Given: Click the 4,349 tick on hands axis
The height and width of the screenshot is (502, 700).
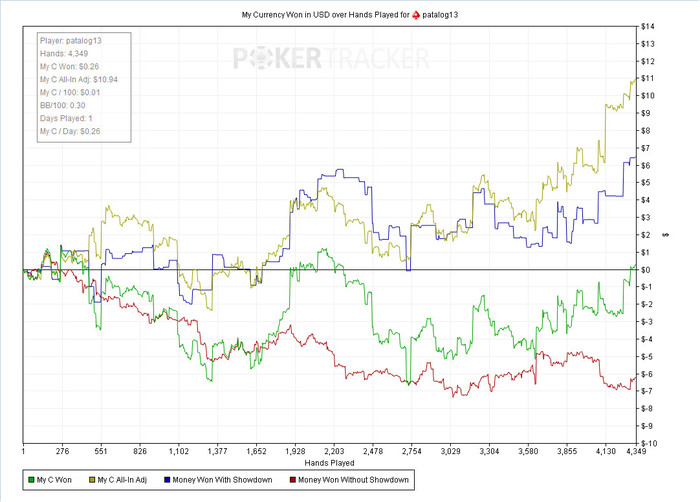Looking at the screenshot, I should (636, 452).
